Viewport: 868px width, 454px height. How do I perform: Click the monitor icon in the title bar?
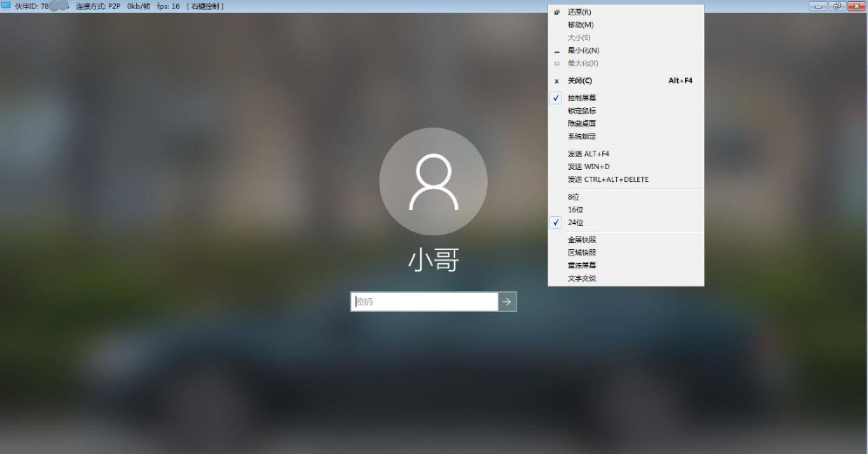point(6,6)
